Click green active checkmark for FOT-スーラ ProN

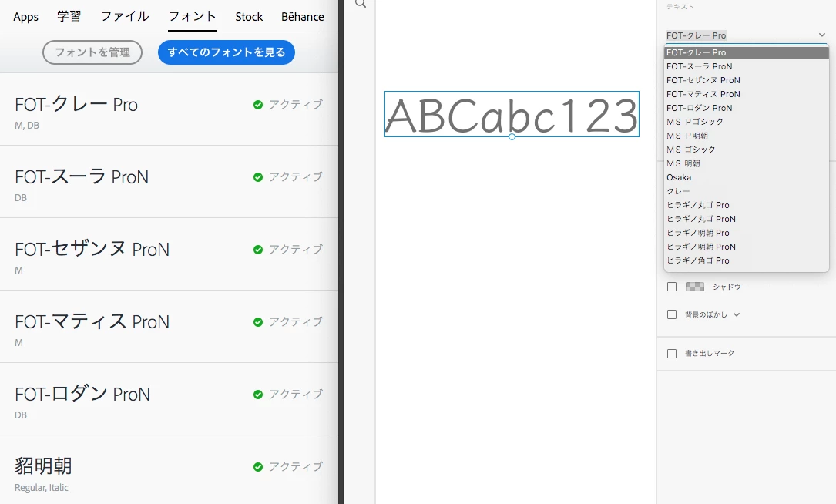(x=258, y=177)
